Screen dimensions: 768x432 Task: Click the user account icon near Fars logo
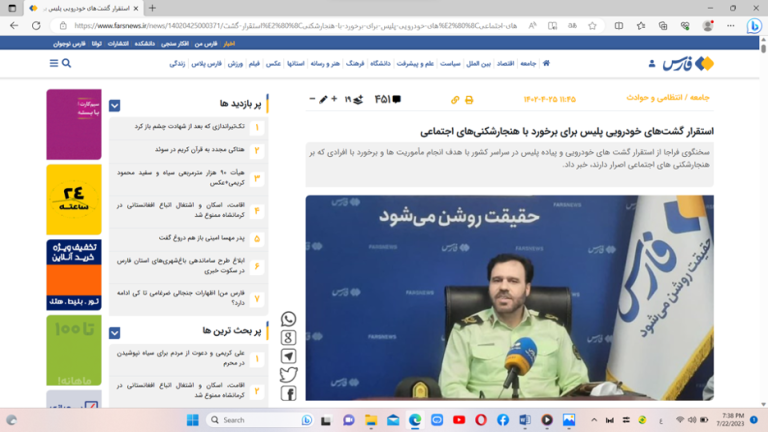tap(652, 63)
